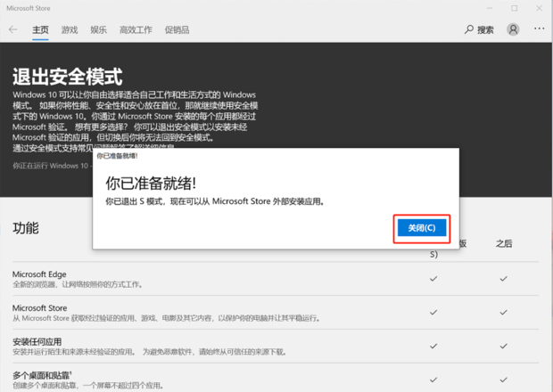Click the 之后 column checkmark for 安装任何应用
Image resolution: width=553 pixels, height=392 pixels.
point(503,347)
